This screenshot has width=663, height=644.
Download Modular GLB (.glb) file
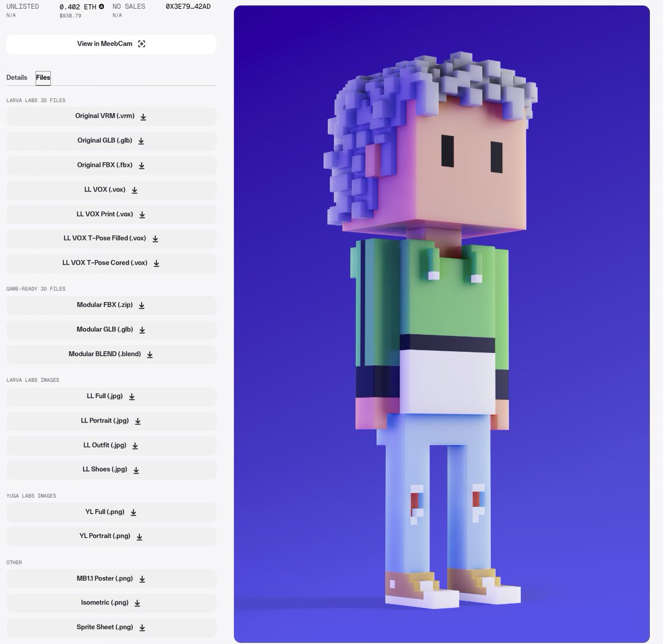pos(111,330)
